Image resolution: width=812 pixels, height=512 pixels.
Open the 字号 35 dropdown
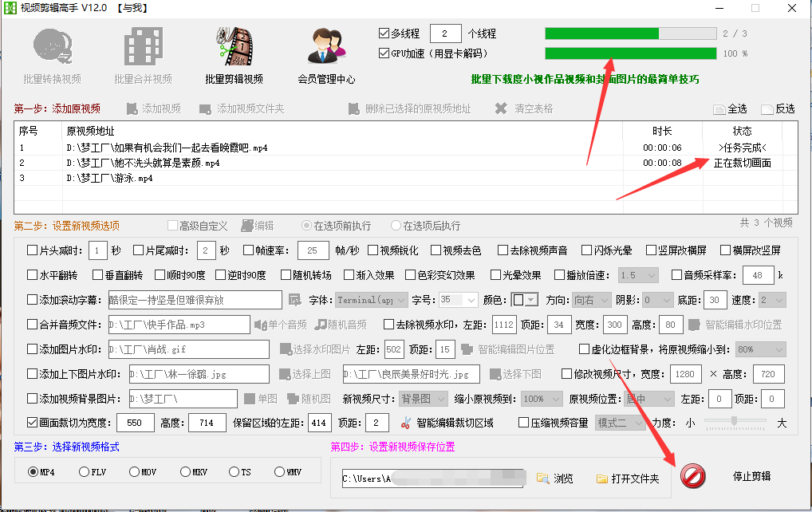(x=459, y=300)
